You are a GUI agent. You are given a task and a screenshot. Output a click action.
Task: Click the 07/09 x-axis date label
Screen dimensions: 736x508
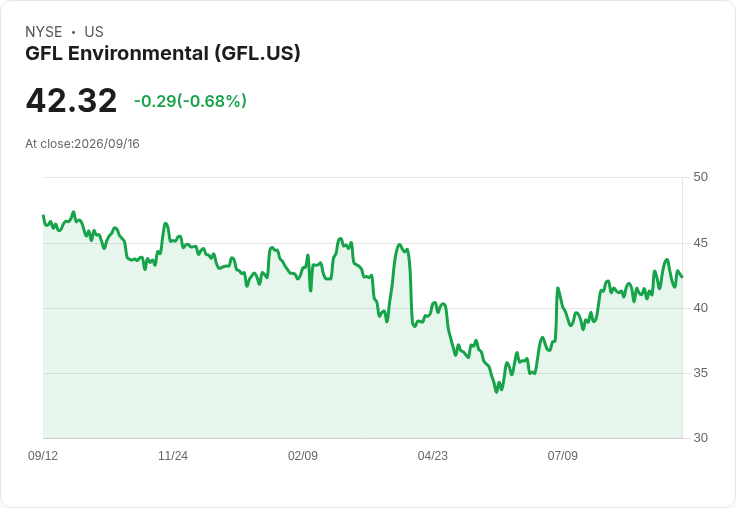tap(562, 455)
